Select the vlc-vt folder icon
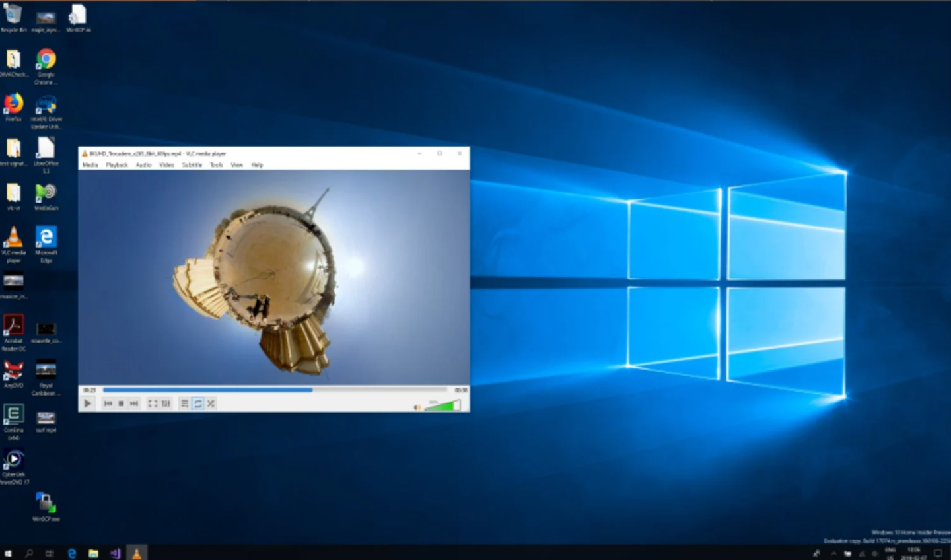 coord(13,197)
